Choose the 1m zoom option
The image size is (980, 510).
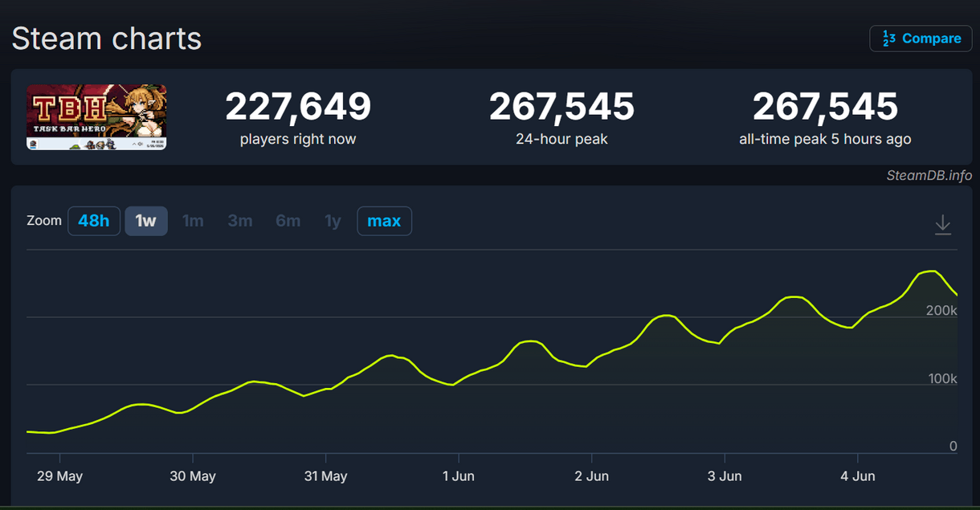click(x=193, y=221)
